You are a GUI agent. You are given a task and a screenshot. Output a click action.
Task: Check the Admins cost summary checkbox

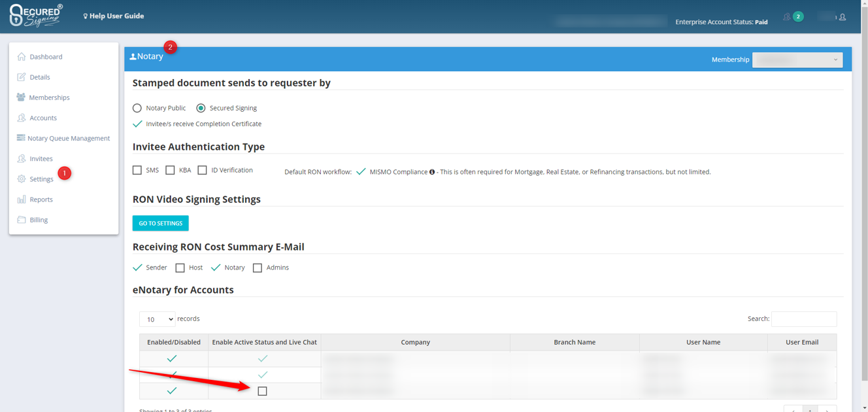[x=258, y=267]
